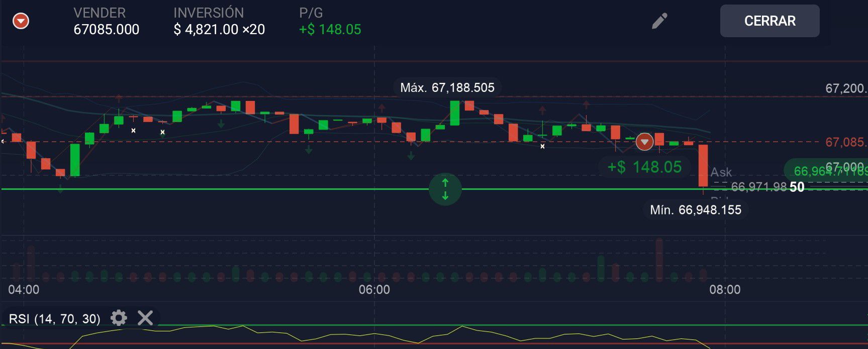Click the green up-down level drag handle
This screenshot has height=349, width=868.
click(445, 189)
